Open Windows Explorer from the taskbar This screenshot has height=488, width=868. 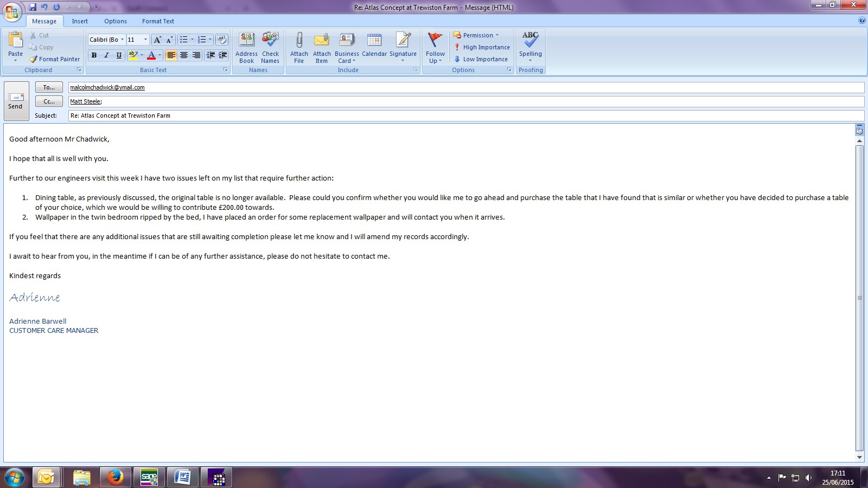(x=81, y=477)
